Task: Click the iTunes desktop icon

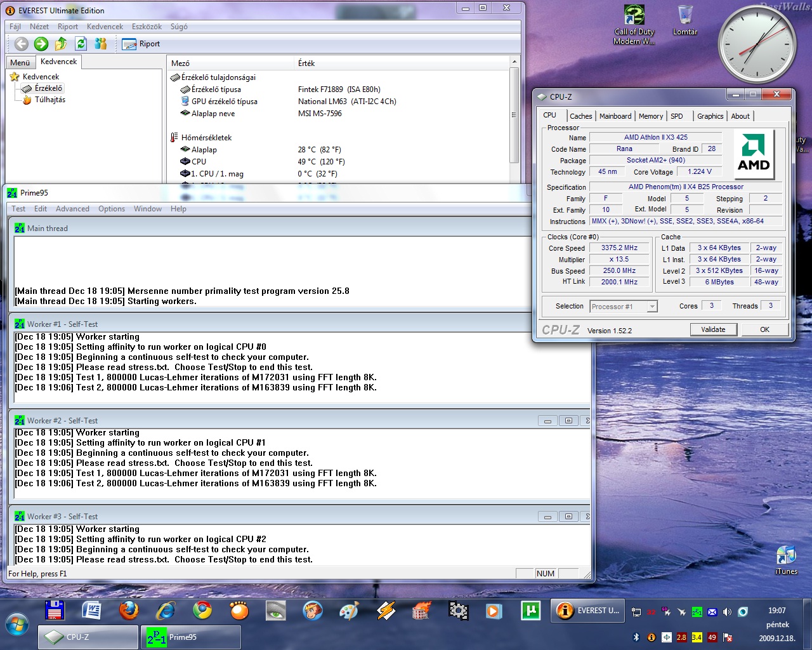Action: click(786, 560)
